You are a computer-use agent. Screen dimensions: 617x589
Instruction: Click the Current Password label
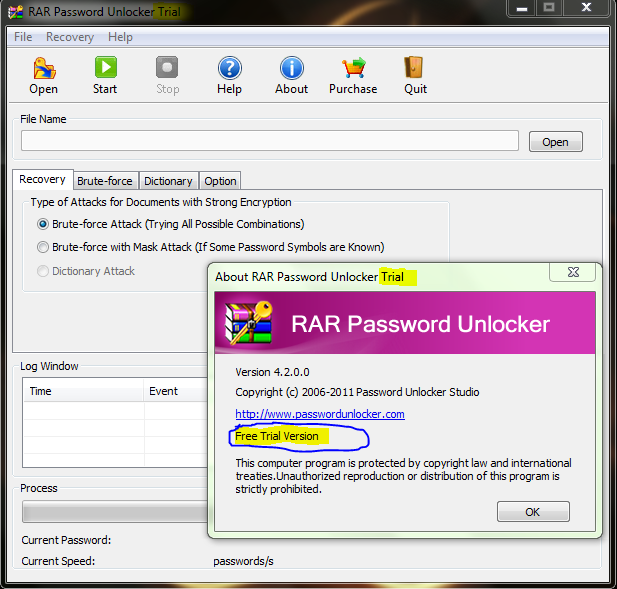66,540
